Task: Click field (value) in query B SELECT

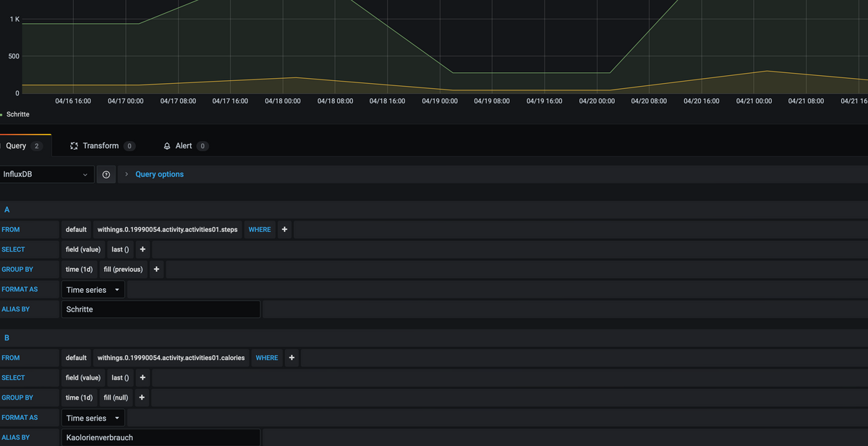Action: pos(83,377)
